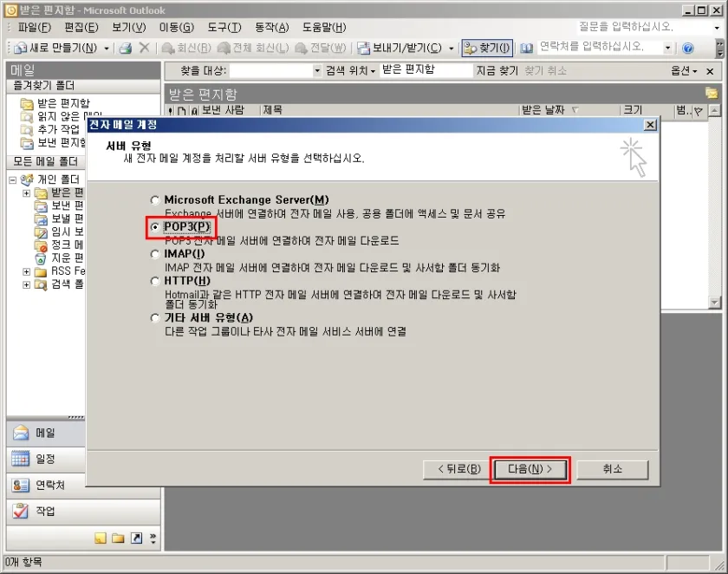
Task: Select POP3(P) radio option
Action: click(154, 227)
